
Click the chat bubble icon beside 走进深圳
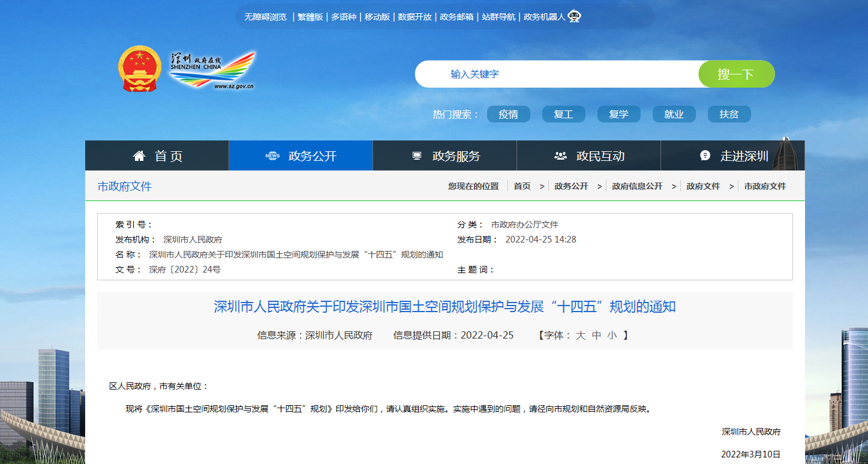point(705,155)
